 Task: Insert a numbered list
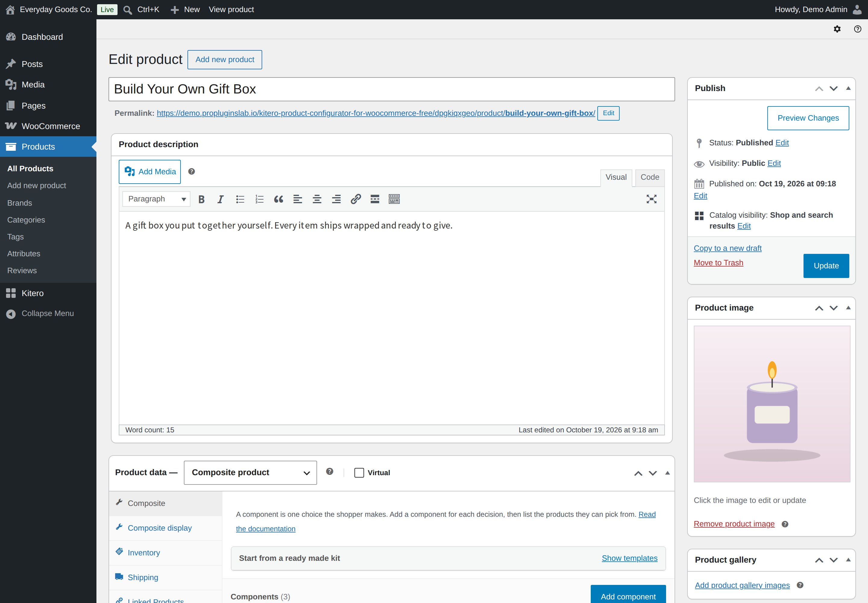(259, 199)
